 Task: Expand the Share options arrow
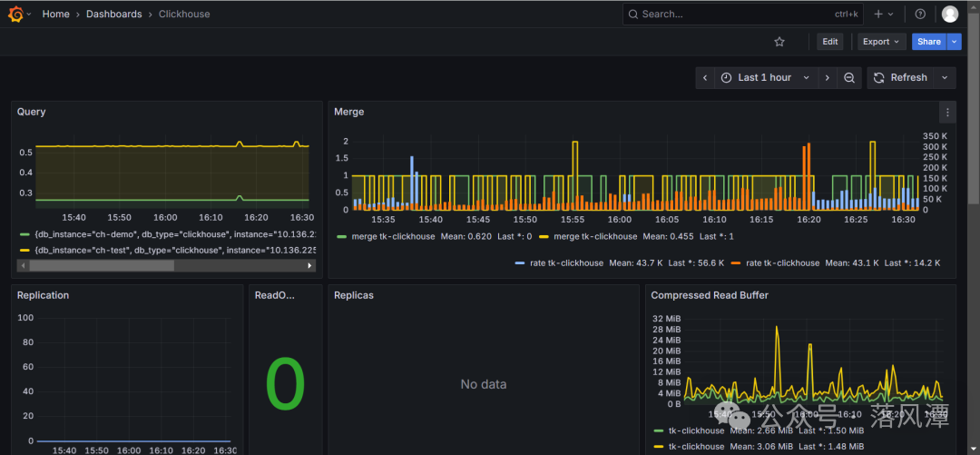tap(954, 42)
